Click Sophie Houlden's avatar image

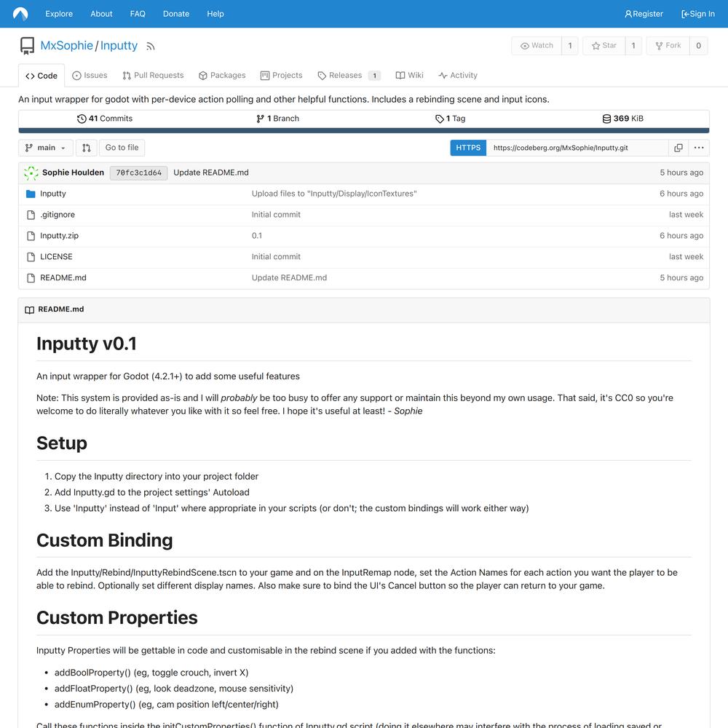(31, 173)
